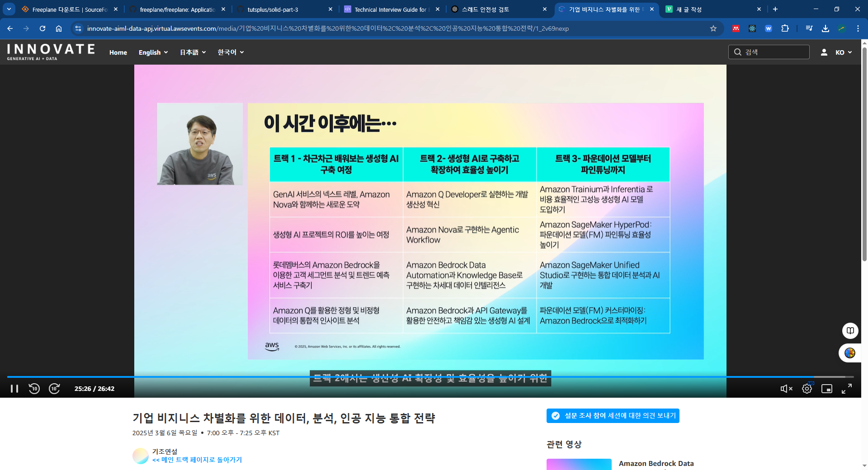Pause the video playback
The height and width of the screenshot is (470, 868).
click(14, 389)
